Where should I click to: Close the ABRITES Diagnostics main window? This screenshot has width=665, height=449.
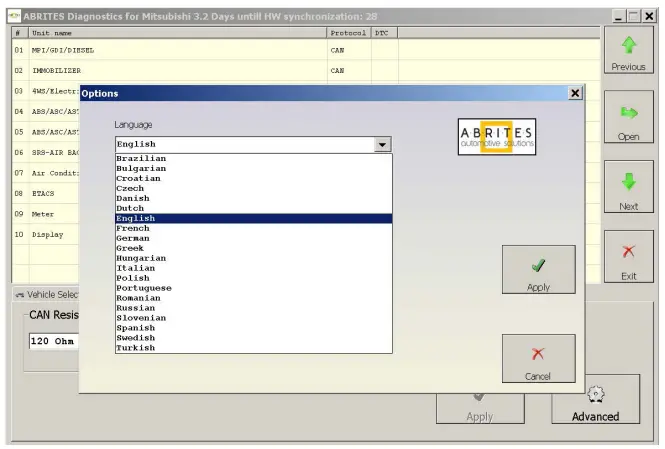coord(649,17)
